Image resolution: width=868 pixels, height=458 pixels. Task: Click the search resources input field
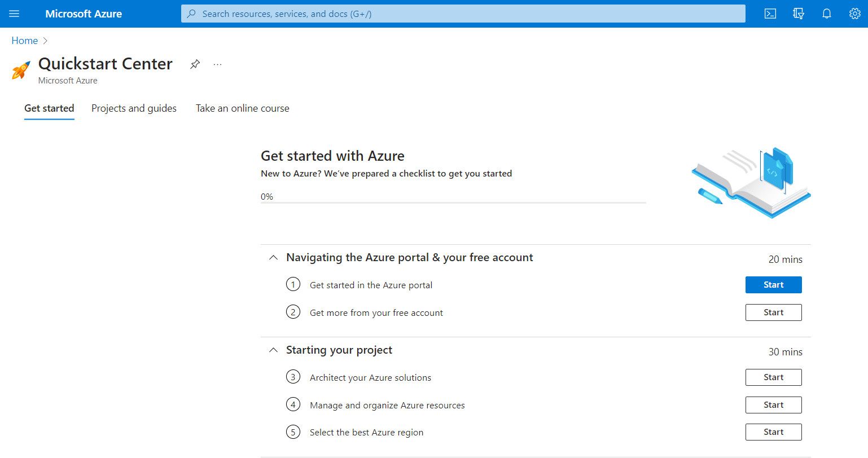coord(463,14)
